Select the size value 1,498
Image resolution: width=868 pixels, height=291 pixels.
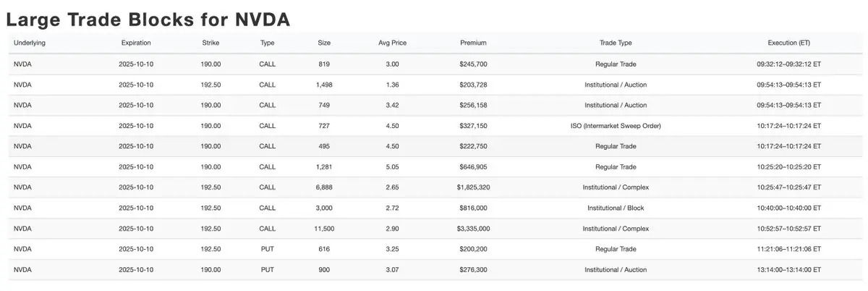324,85
